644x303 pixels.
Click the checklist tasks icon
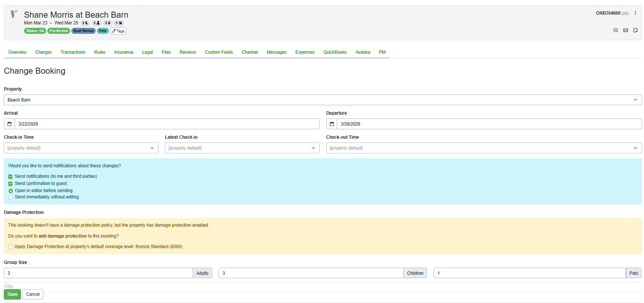pyautogui.click(x=615, y=30)
